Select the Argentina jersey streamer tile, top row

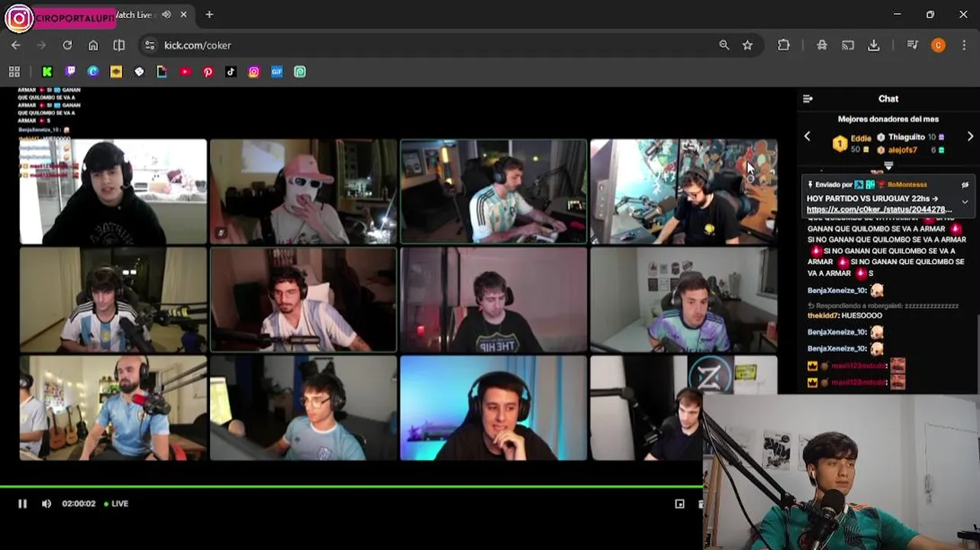pos(494,192)
